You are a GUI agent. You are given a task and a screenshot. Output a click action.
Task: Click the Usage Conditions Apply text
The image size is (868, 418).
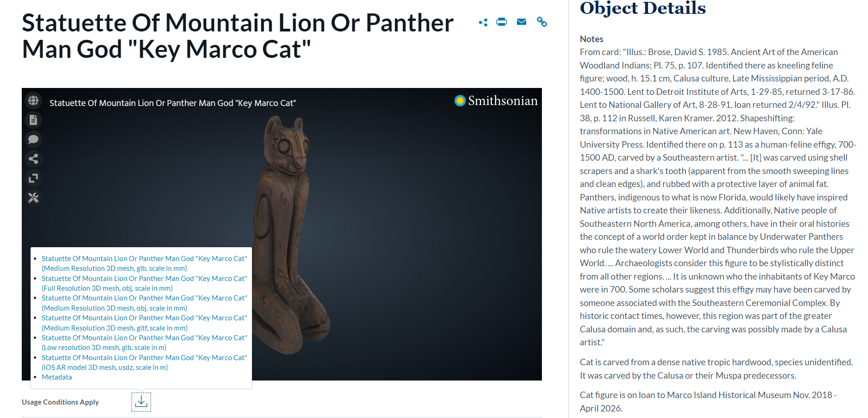click(60, 402)
